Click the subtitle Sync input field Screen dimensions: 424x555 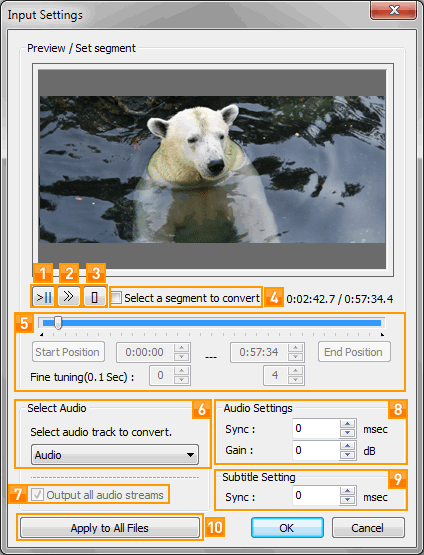(316, 495)
